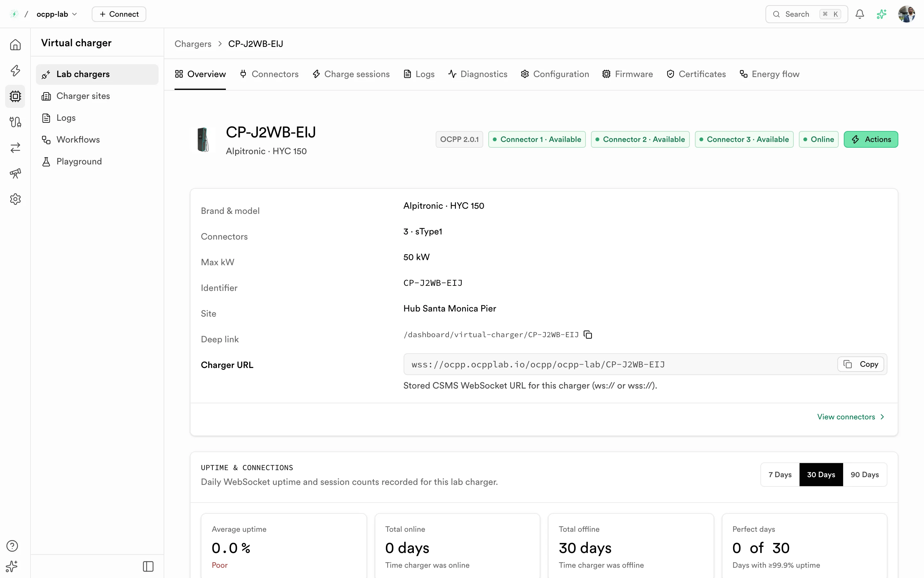924x578 pixels.
Task: Select the 30 Days range
Action: pyautogui.click(x=821, y=474)
